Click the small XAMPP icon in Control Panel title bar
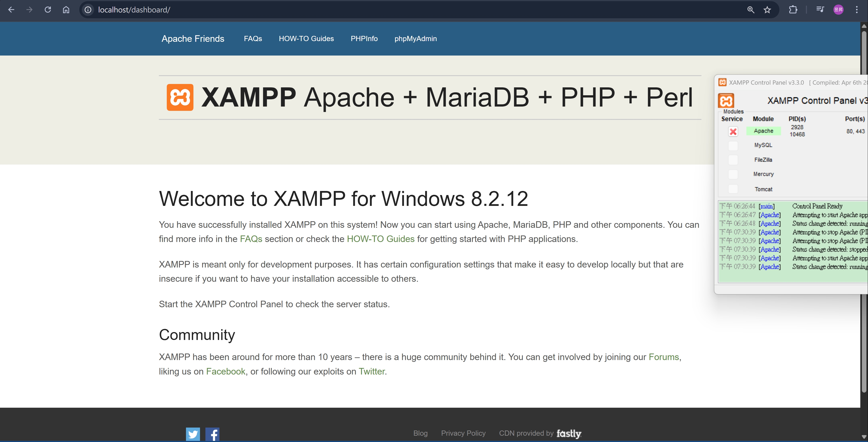The height and width of the screenshot is (442, 868). coord(722,82)
